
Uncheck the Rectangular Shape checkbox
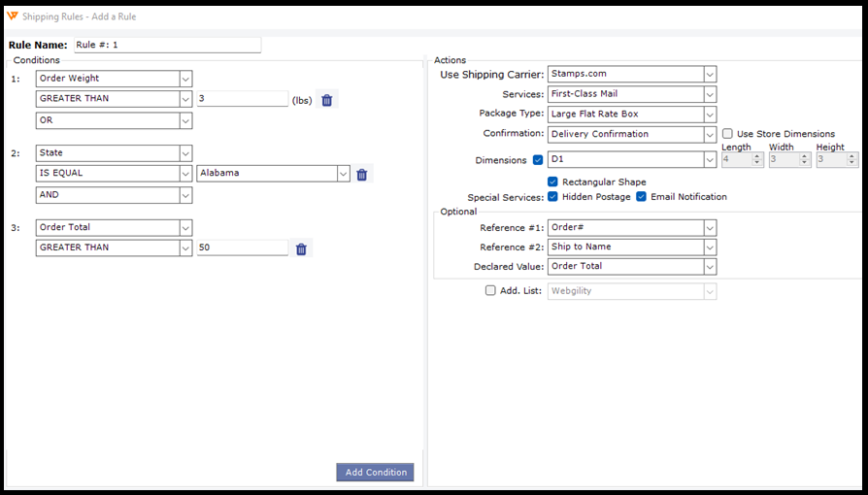[552, 181]
